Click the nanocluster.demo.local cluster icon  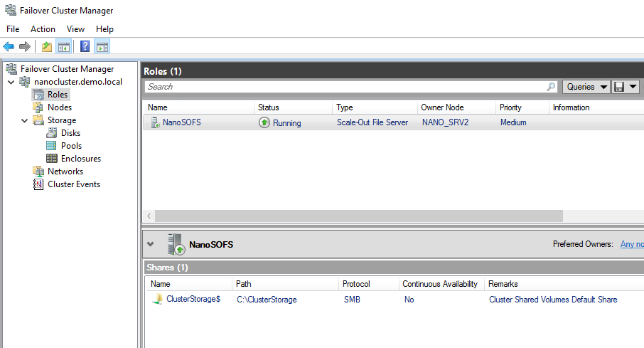click(x=25, y=81)
